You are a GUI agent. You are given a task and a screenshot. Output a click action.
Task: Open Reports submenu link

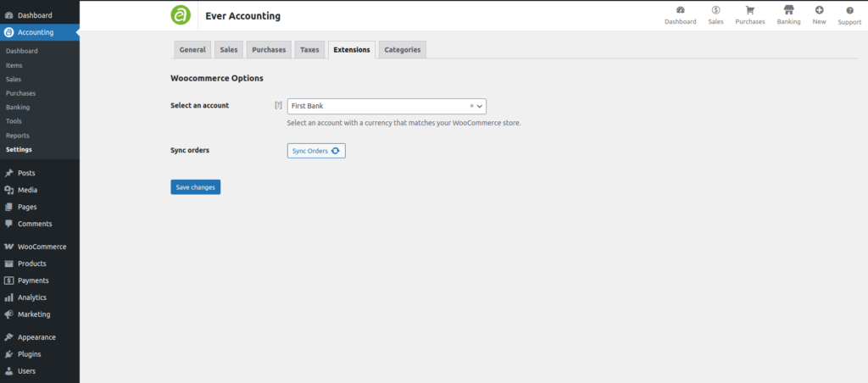[18, 136]
